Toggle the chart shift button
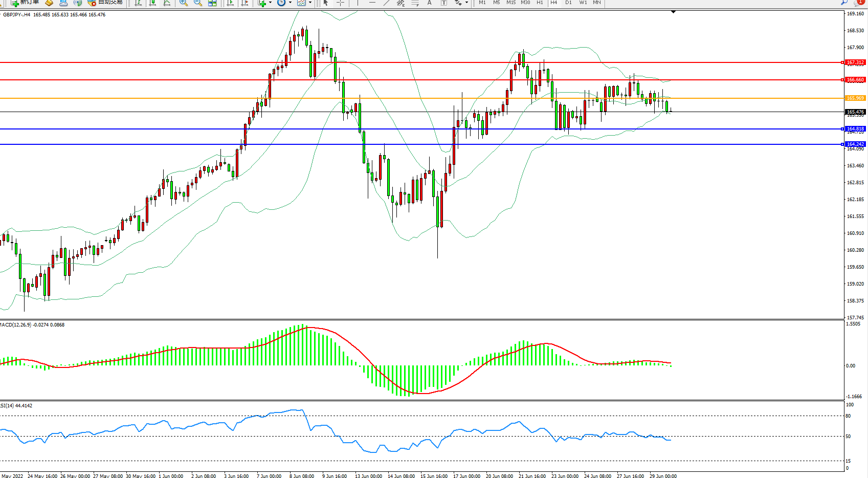868x478 pixels. pyautogui.click(x=245, y=3)
